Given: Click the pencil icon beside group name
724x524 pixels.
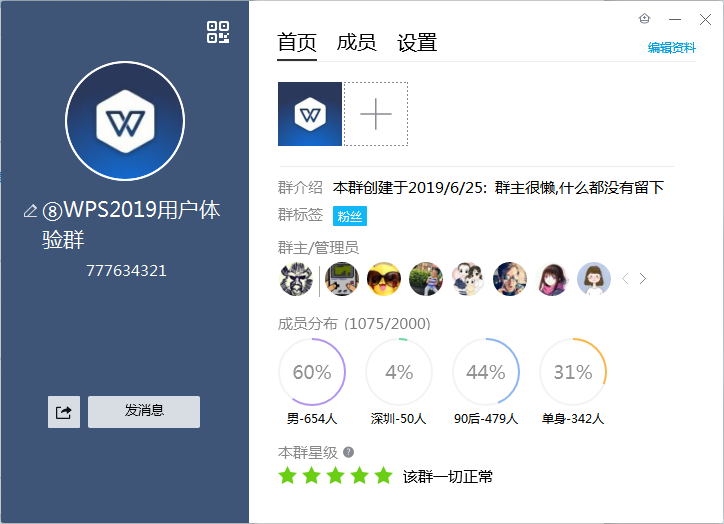Looking at the screenshot, I should click(30, 211).
